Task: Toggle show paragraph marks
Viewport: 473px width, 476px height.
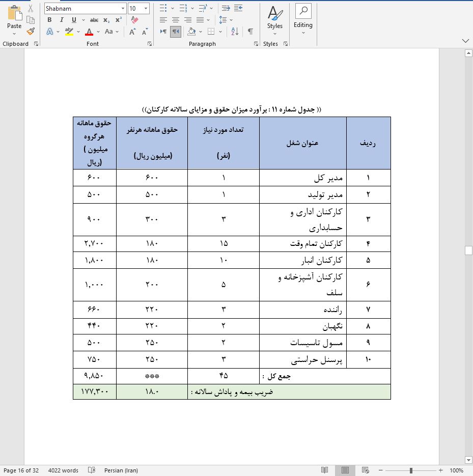Action: click(x=251, y=31)
